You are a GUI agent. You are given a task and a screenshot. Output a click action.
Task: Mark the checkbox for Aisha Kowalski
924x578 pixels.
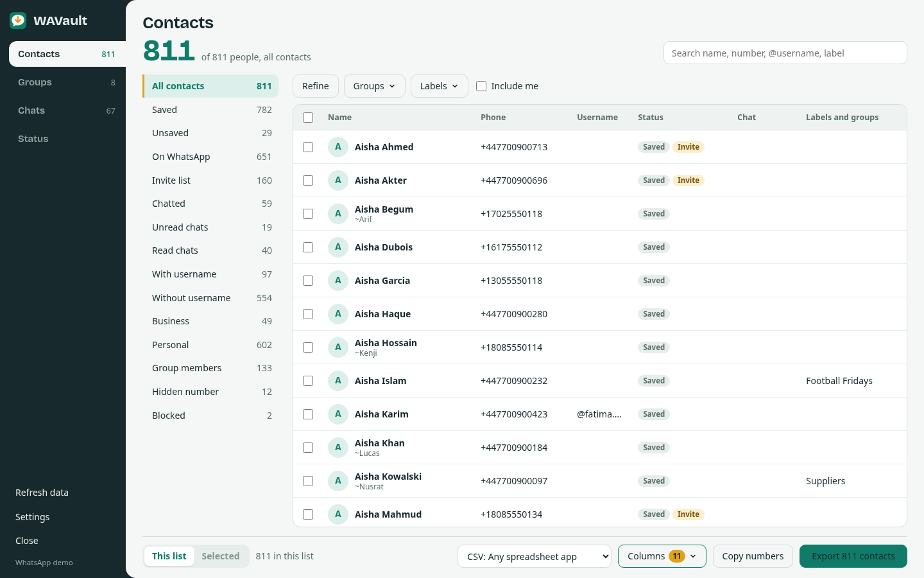pos(308,481)
